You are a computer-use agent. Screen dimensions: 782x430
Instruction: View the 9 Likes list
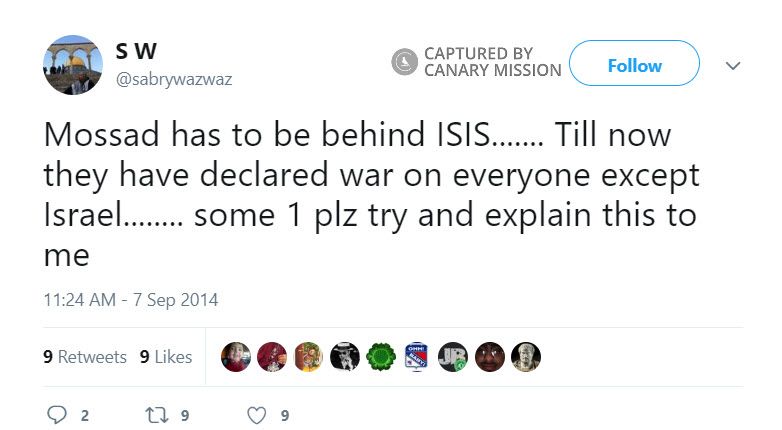[x=166, y=357]
